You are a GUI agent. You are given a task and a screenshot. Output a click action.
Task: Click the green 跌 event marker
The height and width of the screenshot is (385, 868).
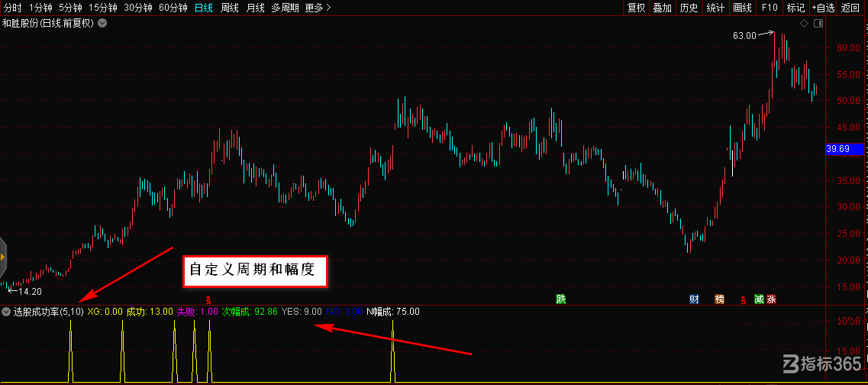pos(561,299)
